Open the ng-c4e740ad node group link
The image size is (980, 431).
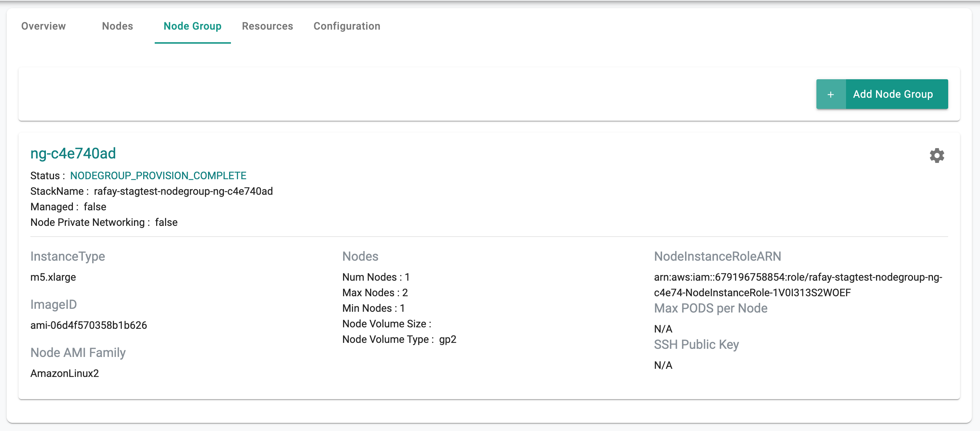pos(73,153)
